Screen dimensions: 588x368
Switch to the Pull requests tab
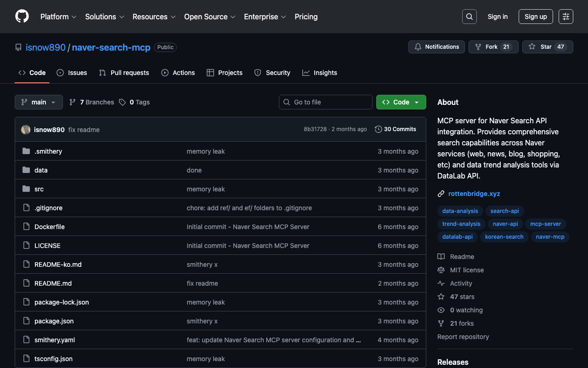[124, 73]
